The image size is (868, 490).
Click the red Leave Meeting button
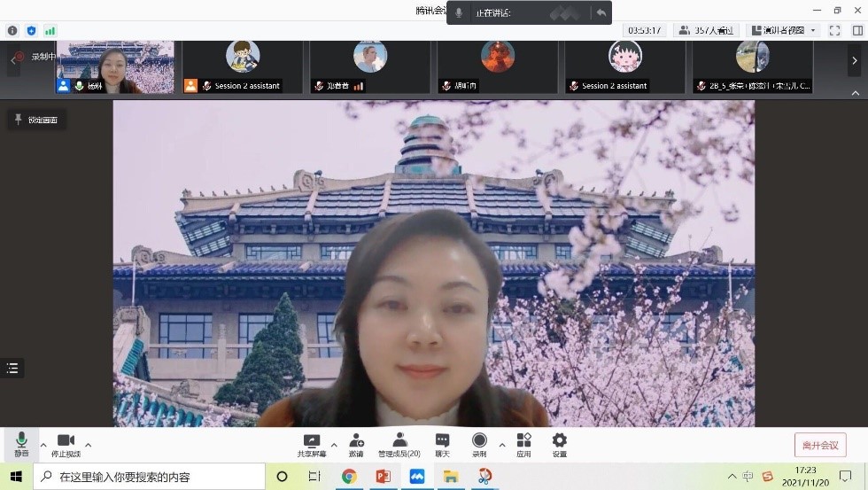819,445
